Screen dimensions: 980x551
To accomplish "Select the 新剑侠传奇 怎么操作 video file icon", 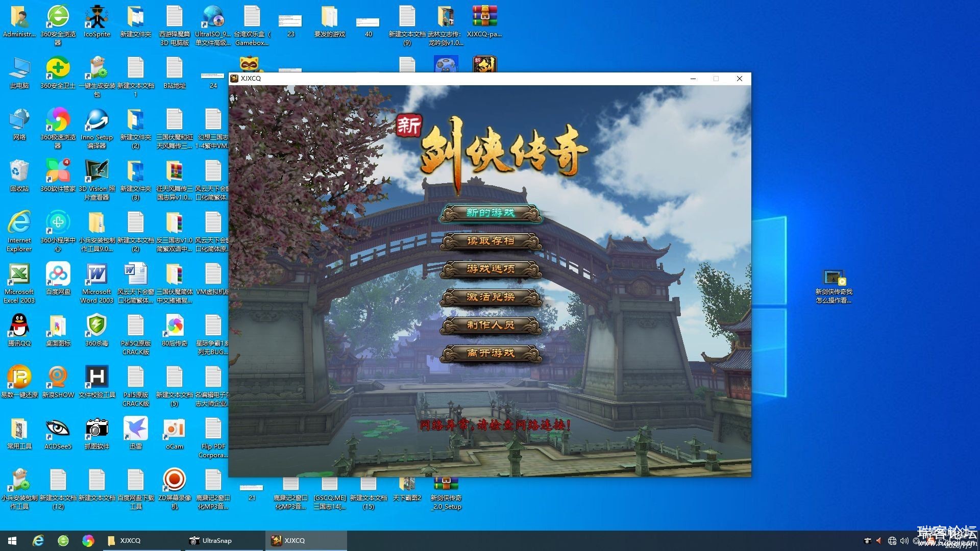I will coord(834,287).
